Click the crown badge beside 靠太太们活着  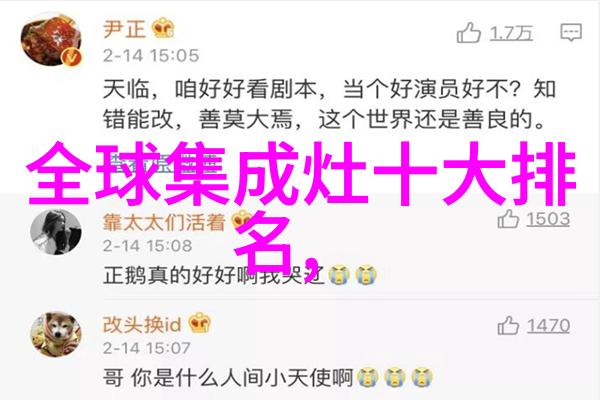[x=242, y=220]
